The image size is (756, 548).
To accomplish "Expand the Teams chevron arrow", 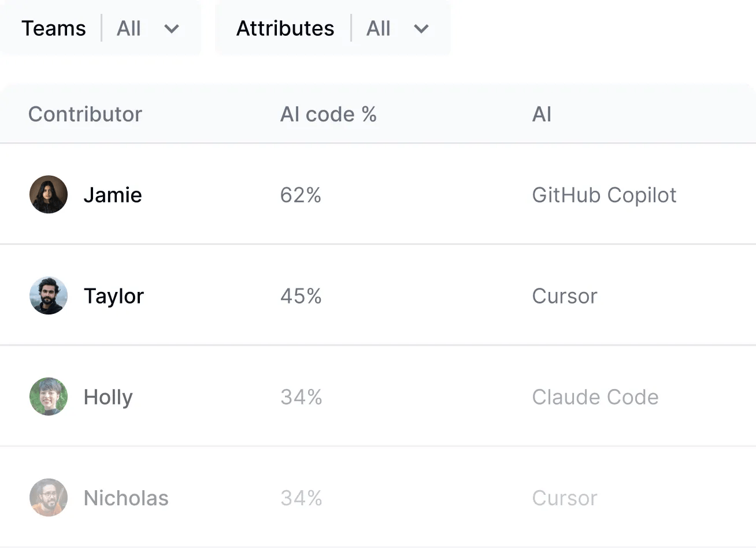I will [x=172, y=29].
